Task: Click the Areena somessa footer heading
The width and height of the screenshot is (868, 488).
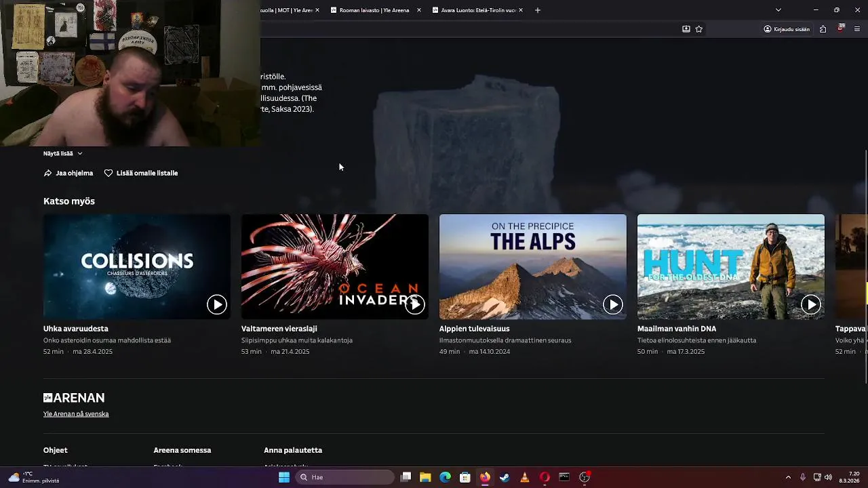Action: (182, 450)
